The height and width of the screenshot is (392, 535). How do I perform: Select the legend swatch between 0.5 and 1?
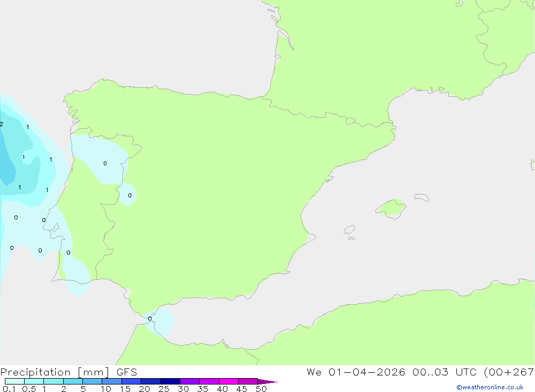34,381
